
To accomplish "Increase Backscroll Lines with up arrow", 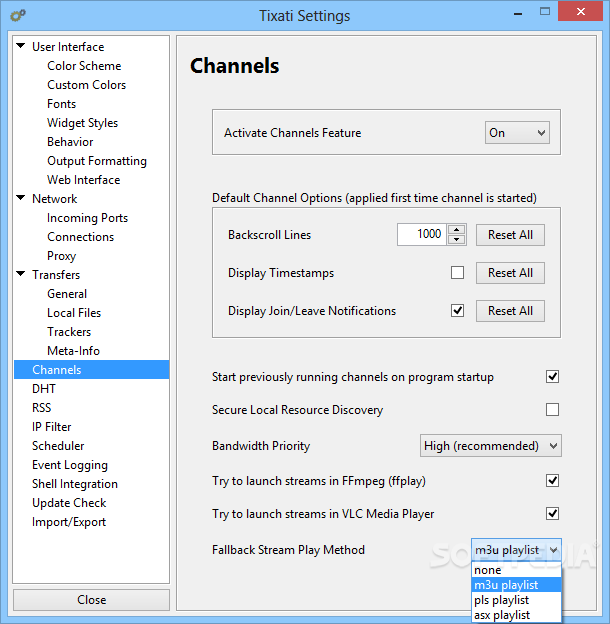I will click(456, 230).
